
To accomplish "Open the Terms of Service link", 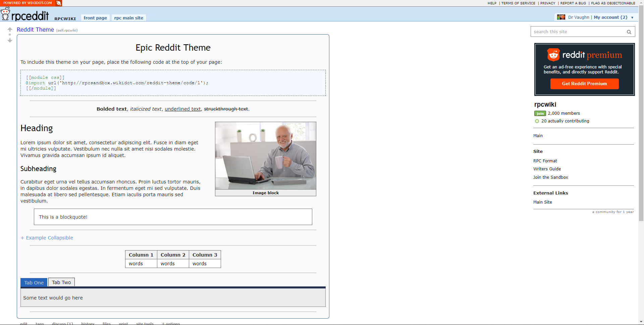I will click(x=518, y=3).
